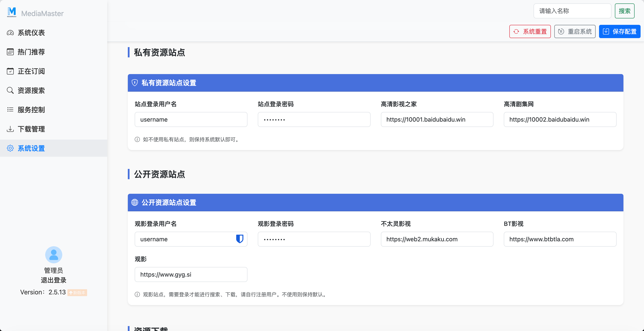Click the 新版本 update badge
This screenshot has height=331, width=644.
point(77,293)
